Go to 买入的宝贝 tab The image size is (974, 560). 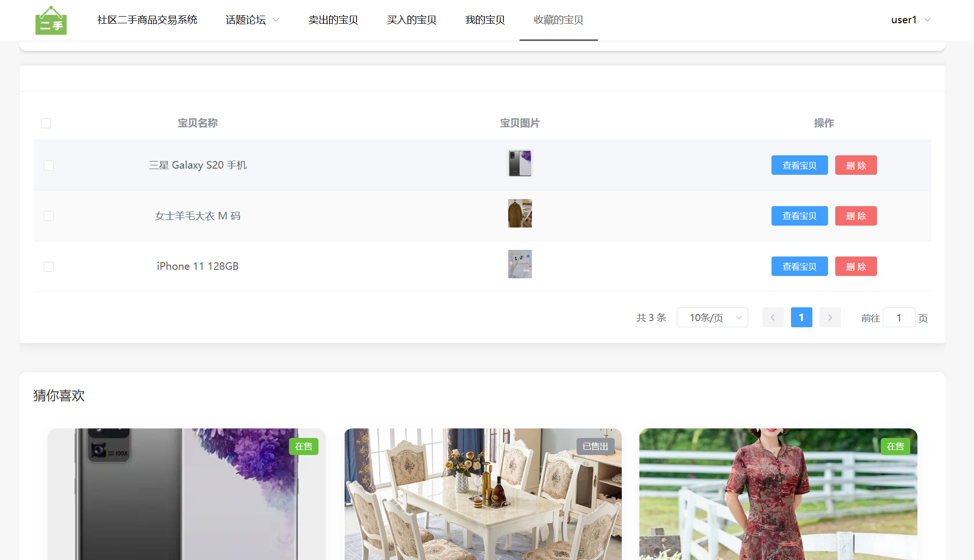pos(411,20)
